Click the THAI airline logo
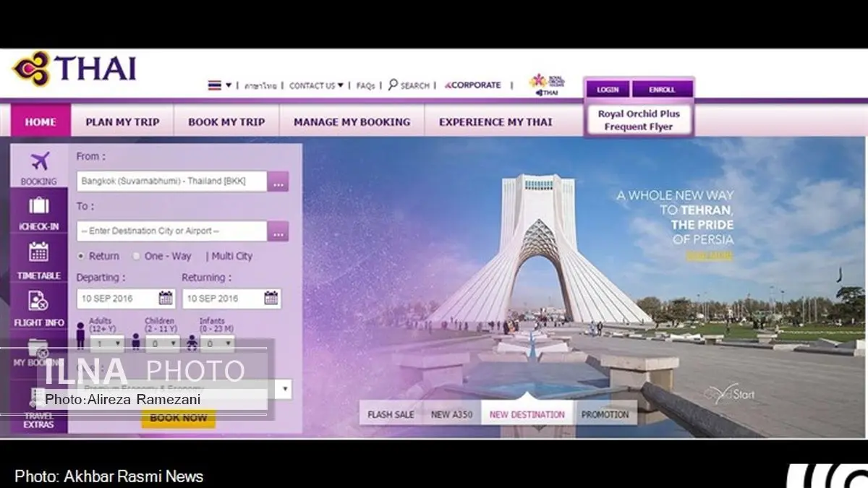Screen dimensions: 868x488 75,69
